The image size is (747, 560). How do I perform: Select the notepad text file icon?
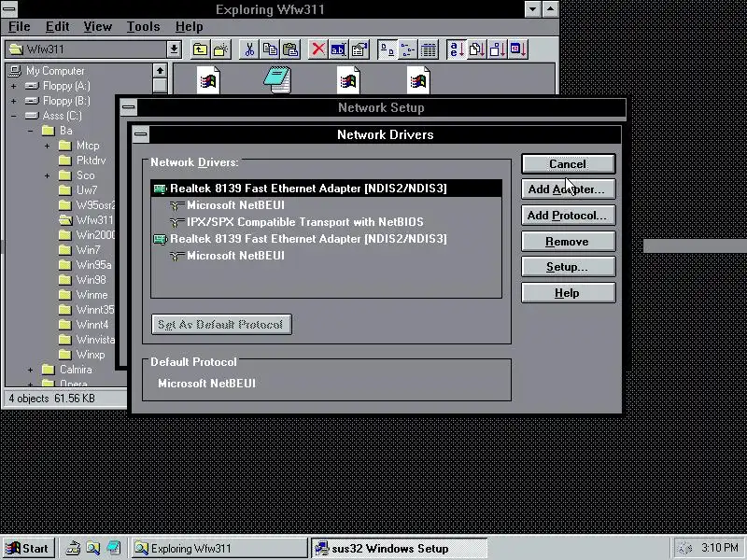(x=277, y=79)
